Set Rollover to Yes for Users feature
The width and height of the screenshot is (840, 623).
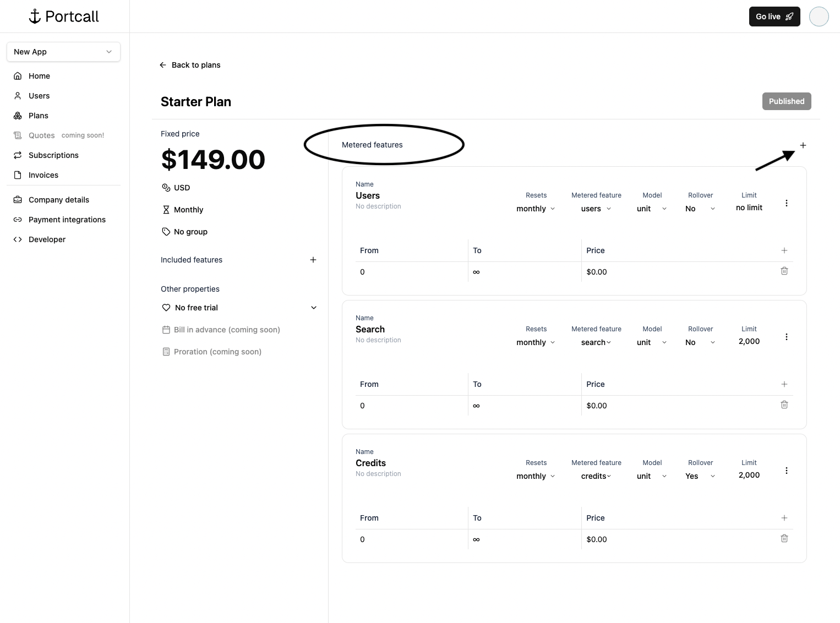699,209
